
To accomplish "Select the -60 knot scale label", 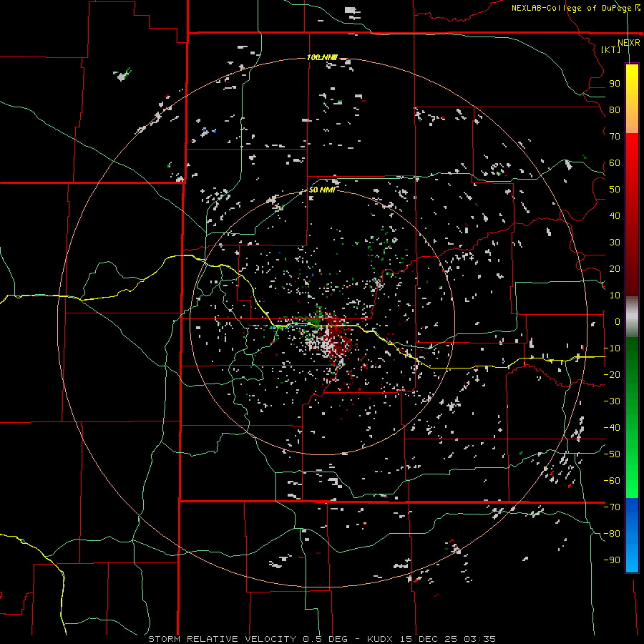I will coord(612,481).
